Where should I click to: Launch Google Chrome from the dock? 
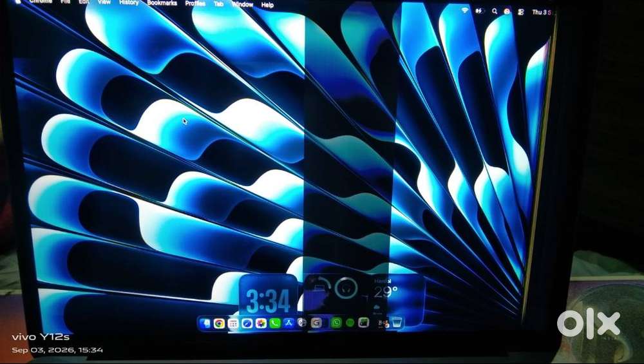pos(219,323)
